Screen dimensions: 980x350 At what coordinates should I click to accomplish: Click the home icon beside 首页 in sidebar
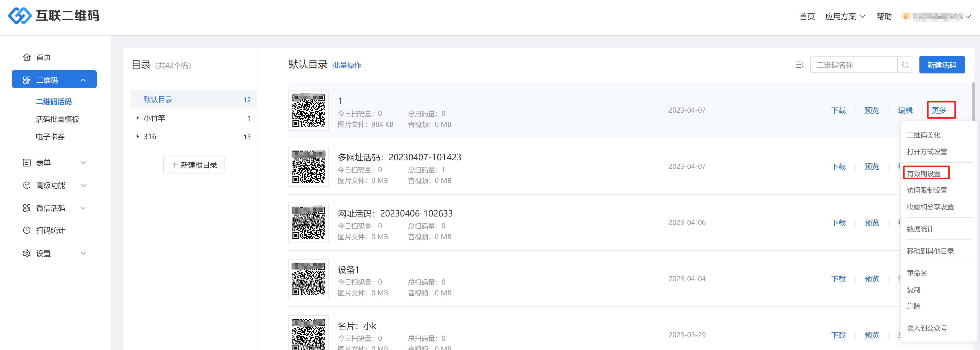(x=27, y=57)
